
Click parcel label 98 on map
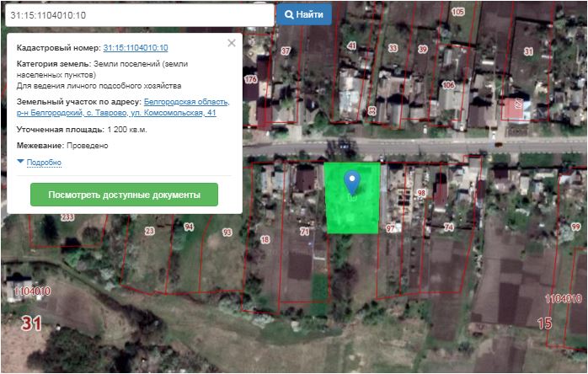(421, 192)
